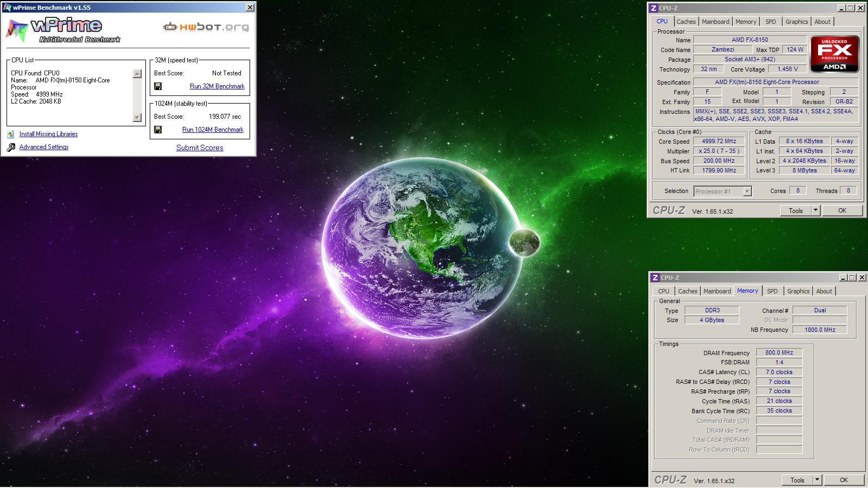
Task: Click the HT Link value 1799.90 MHz
Action: coord(719,171)
